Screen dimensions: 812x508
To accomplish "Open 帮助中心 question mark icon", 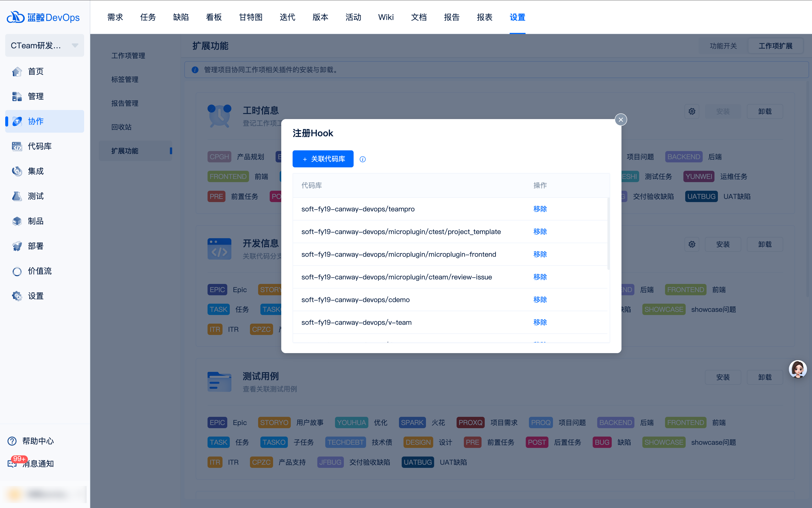I will tap(12, 441).
